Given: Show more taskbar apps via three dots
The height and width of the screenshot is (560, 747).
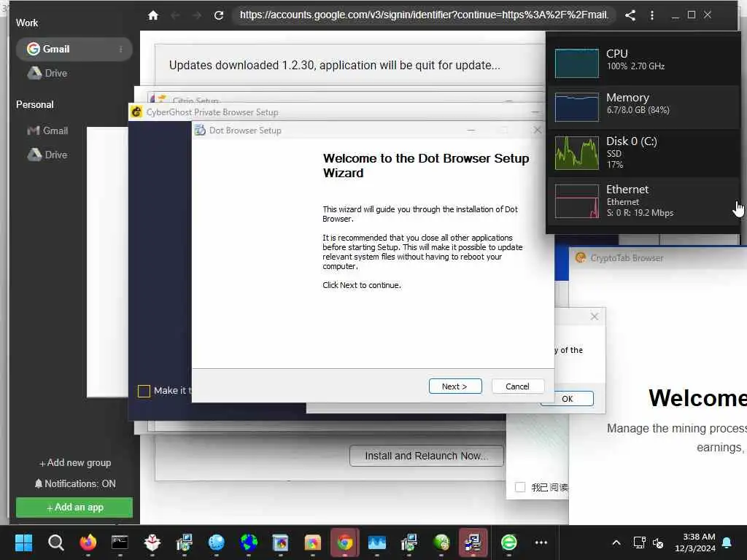Looking at the screenshot, I should click(541, 542).
